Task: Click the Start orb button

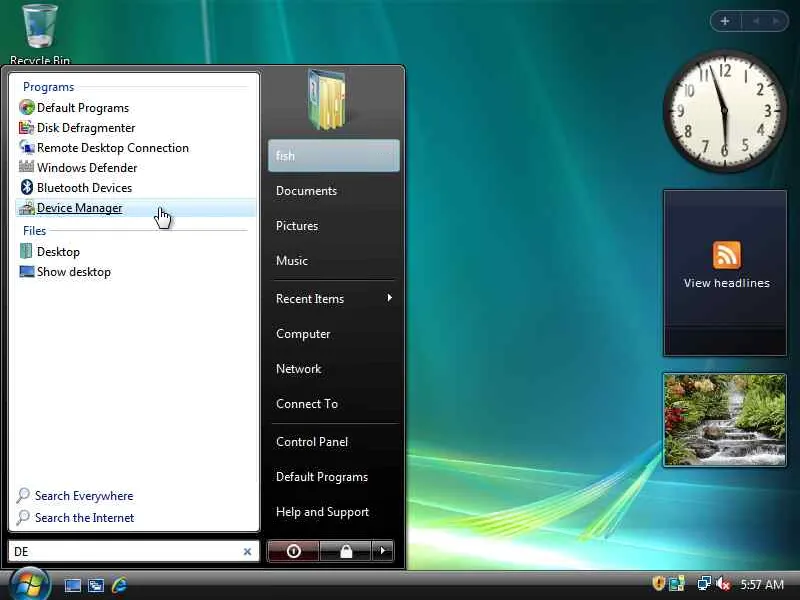Action: (30, 585)
